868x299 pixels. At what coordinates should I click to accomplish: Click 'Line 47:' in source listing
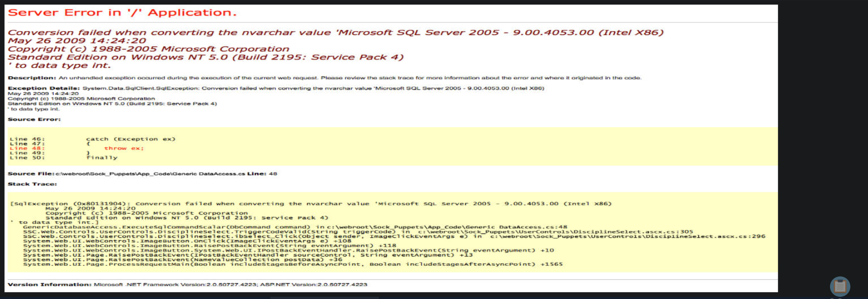tap(27, 144)
